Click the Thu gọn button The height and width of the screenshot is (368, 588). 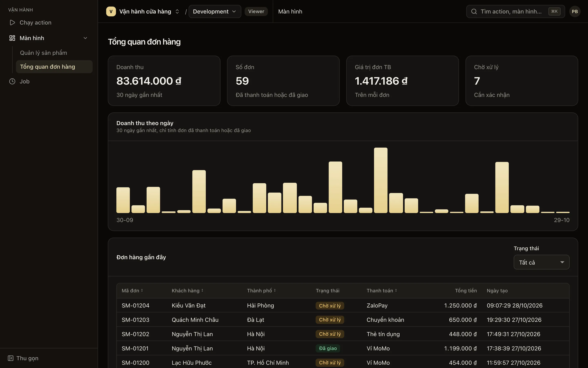click(23, 358)
